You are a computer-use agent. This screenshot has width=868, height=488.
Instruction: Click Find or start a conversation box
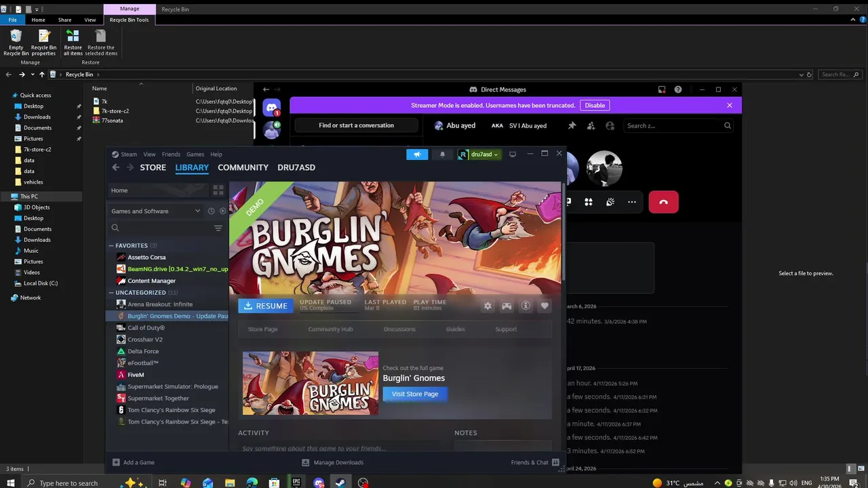(x=356, y=125)
